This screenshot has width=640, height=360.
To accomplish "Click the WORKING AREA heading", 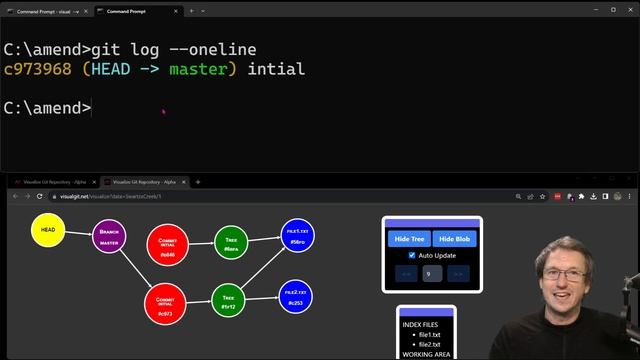I will 426,354.
